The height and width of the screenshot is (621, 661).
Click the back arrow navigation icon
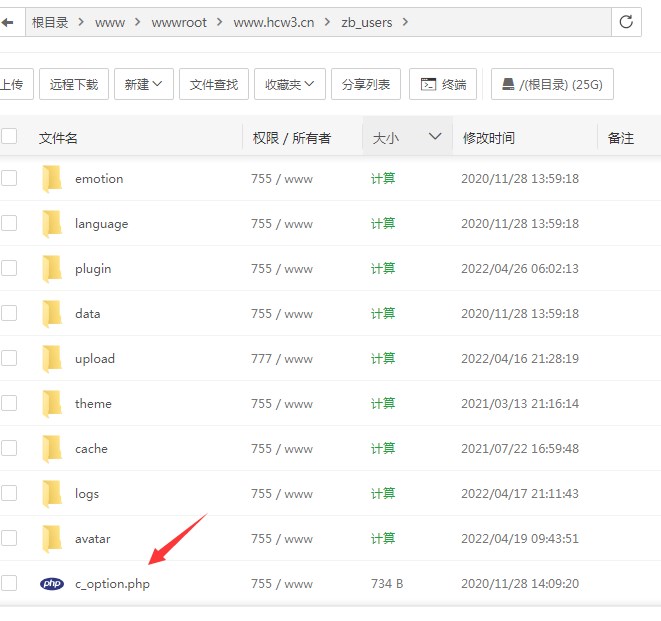pos(7,22)
